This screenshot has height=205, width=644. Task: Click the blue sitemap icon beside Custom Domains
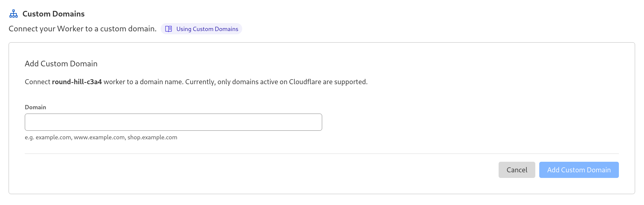click(x=13, y=14)
